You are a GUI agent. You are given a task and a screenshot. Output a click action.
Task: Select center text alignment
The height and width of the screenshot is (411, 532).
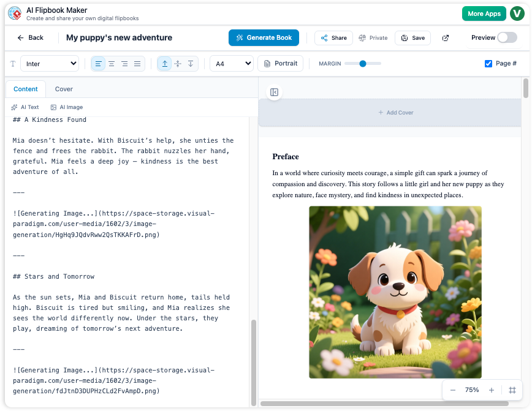[111, 64]
